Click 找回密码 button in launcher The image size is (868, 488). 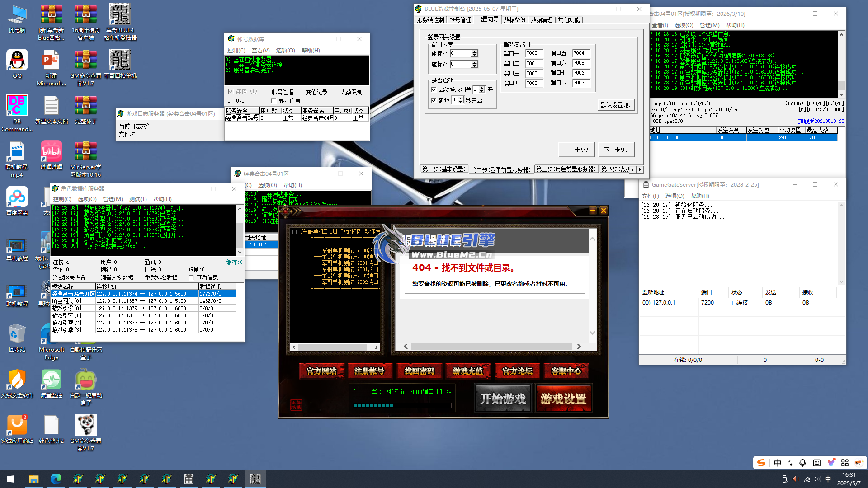click(x=419, y=371)
